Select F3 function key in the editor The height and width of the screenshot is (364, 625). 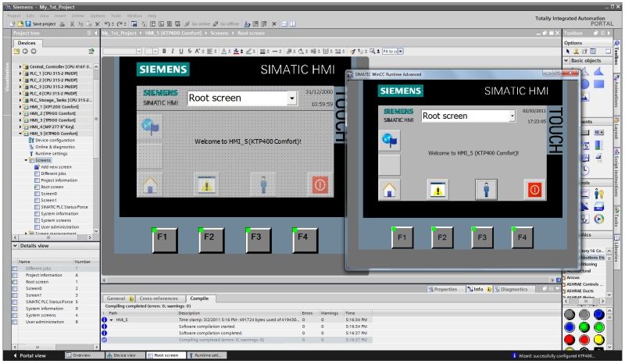(258, 240)
